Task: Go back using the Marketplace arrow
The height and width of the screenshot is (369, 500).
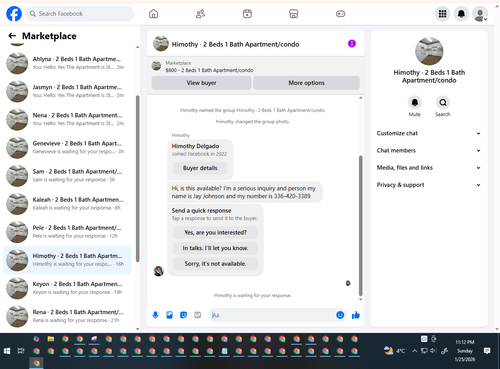Action: [12, 36]
